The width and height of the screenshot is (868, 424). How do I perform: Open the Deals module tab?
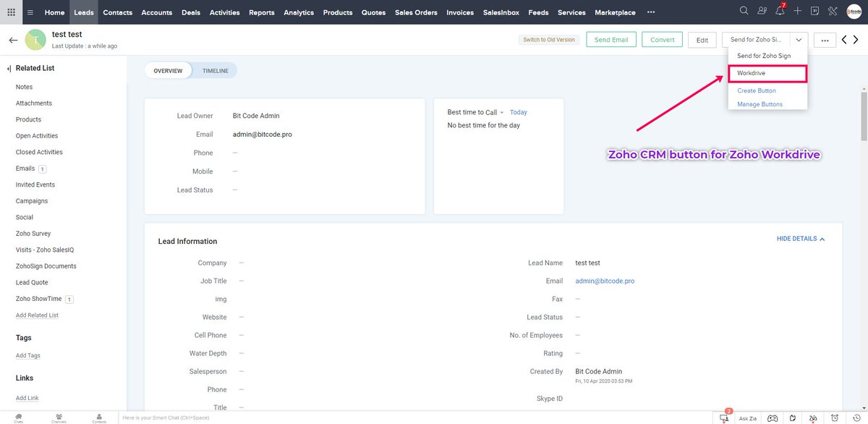[x=191, y=12]
